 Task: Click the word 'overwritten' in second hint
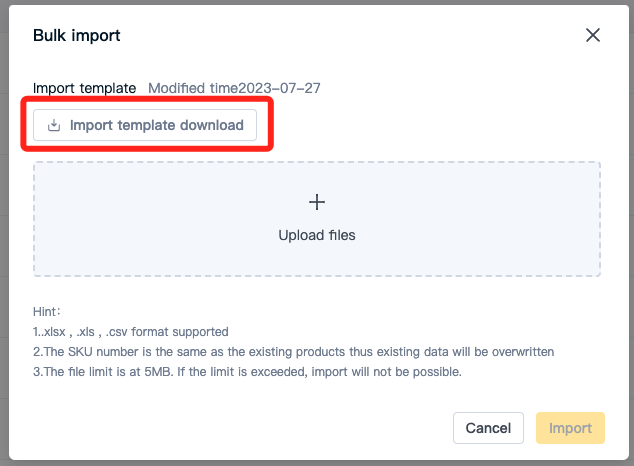click(x=523, y=352)
